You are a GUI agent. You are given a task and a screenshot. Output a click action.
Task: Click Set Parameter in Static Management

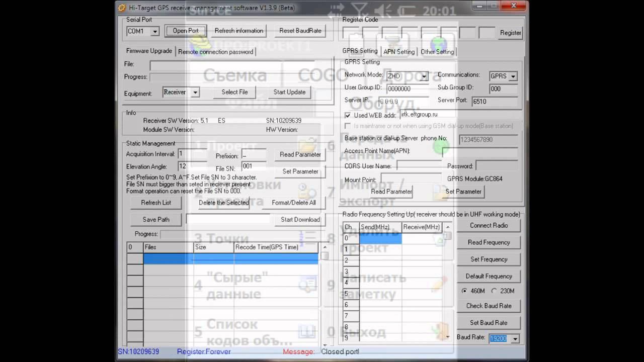coord(300,172)
